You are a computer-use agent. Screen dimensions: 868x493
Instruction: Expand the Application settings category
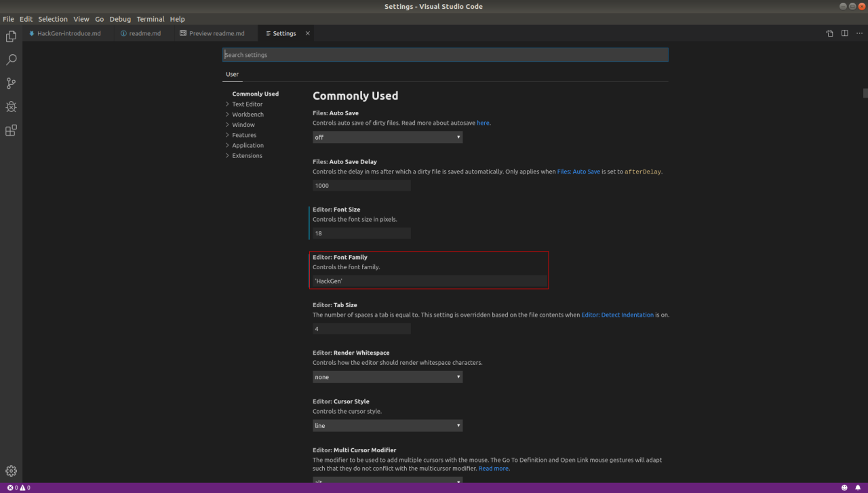pos(248,145)
